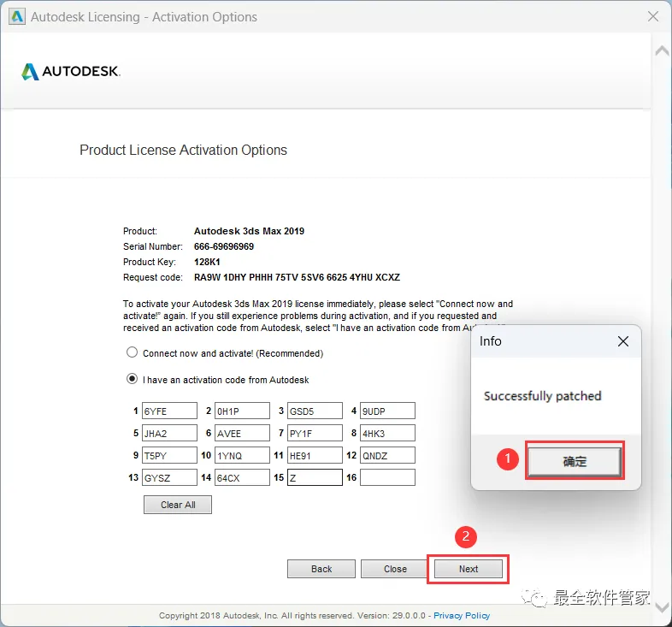Click activation field 13 containing GYSZ
The height and width of the screenshot is (627, 672).
tap(170, 478)
